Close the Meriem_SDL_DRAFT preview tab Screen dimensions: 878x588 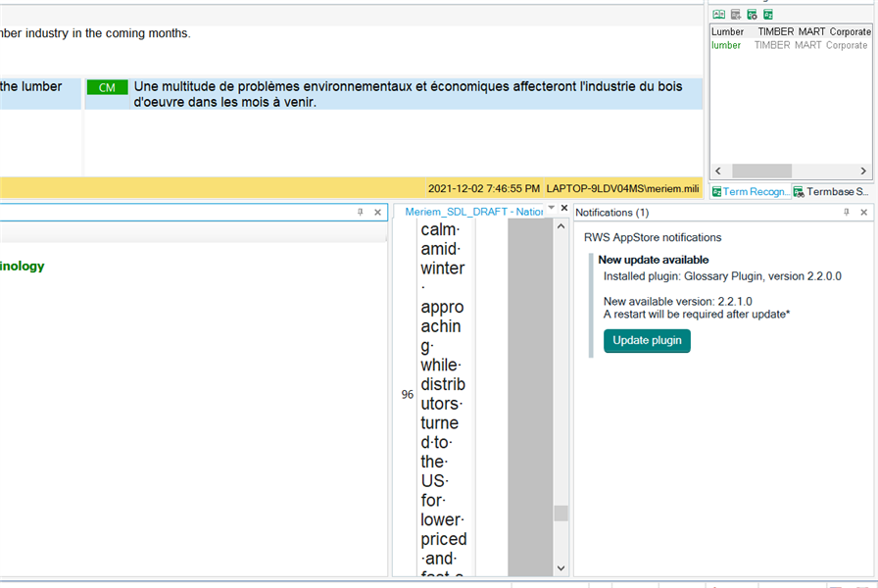[564, 208]
